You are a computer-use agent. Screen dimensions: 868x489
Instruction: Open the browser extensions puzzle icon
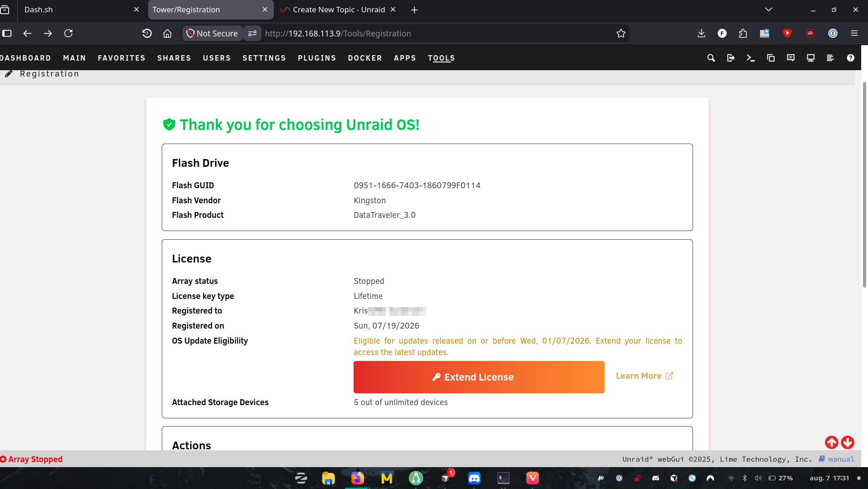pyautogui.click(x=743, y=33)
